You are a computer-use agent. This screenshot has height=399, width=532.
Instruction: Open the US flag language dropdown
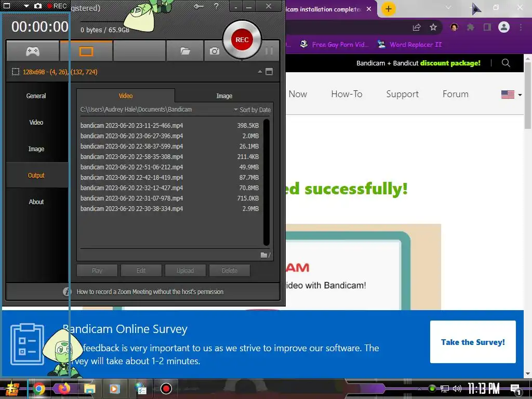[x=511, y=95]
